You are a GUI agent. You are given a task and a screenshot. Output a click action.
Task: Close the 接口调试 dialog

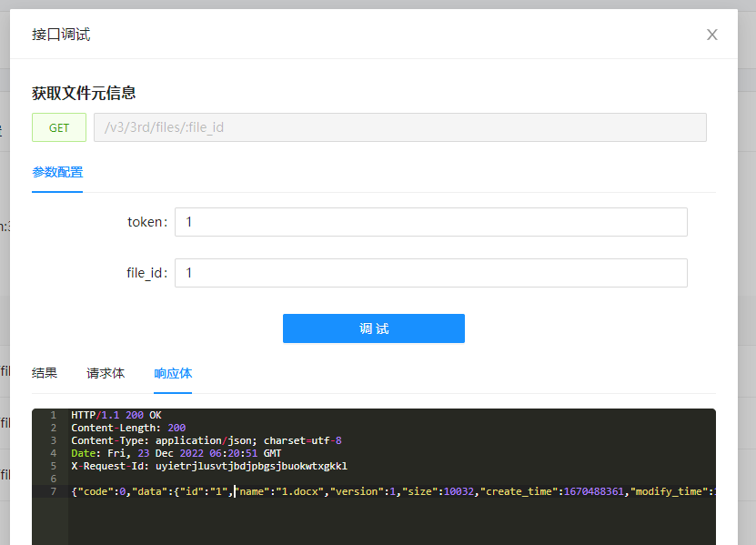(x=712, y=35)
